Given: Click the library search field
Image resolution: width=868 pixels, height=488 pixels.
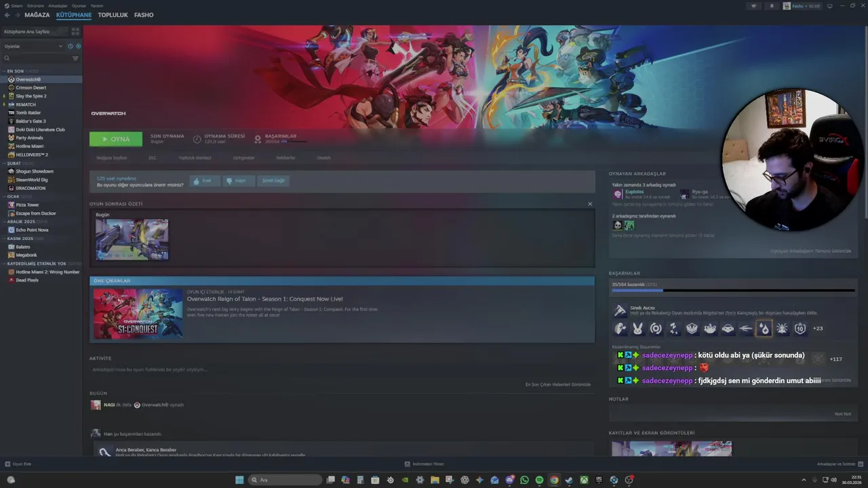Looking at the screenshot, I should (x=35, y=58).
